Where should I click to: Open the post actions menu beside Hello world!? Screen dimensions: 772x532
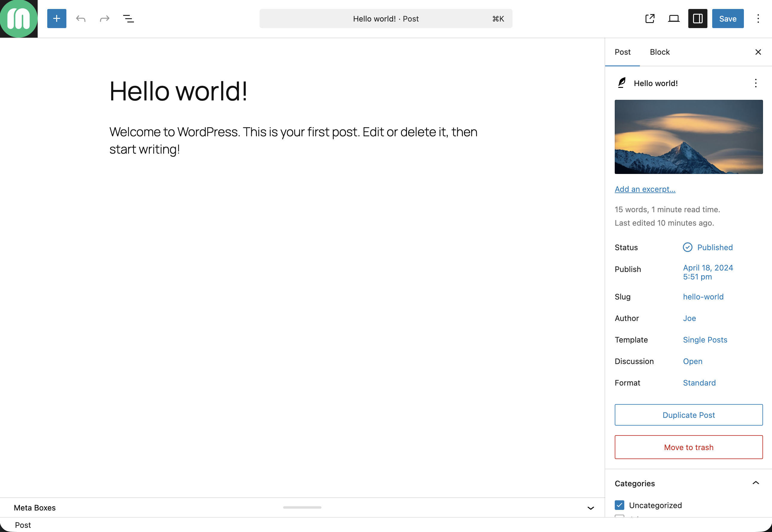[756, 83]
